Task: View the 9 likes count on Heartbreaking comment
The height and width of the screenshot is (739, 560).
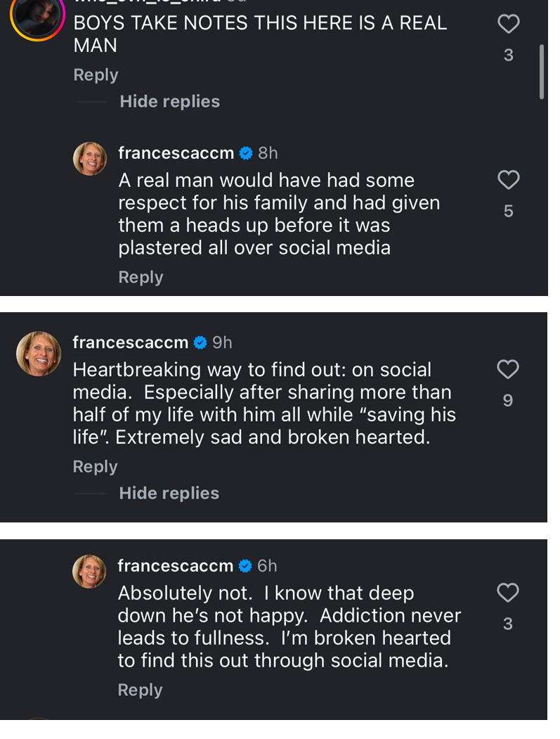Action: click(508, 400)
